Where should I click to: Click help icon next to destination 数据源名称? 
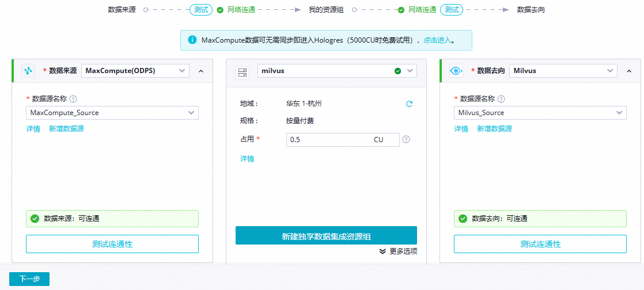point(501,99)
